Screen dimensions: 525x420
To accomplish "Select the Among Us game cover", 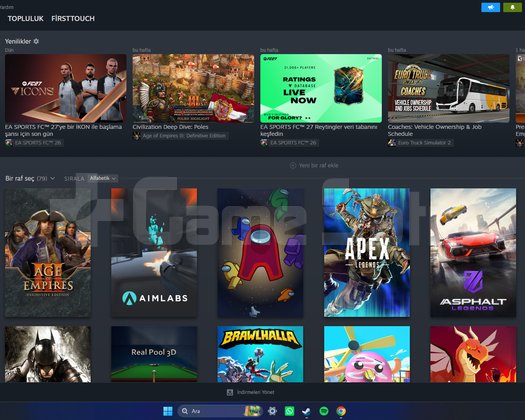I will pyautogui.click(x=260, y=253).
